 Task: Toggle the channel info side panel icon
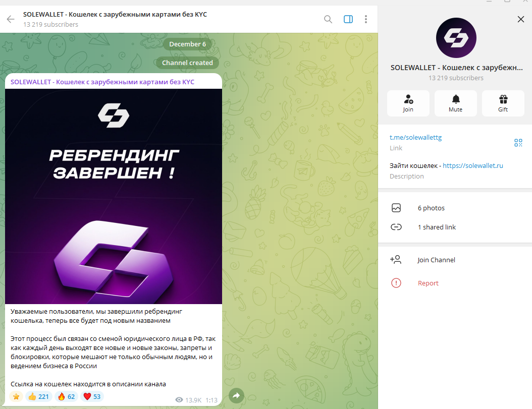348,19
